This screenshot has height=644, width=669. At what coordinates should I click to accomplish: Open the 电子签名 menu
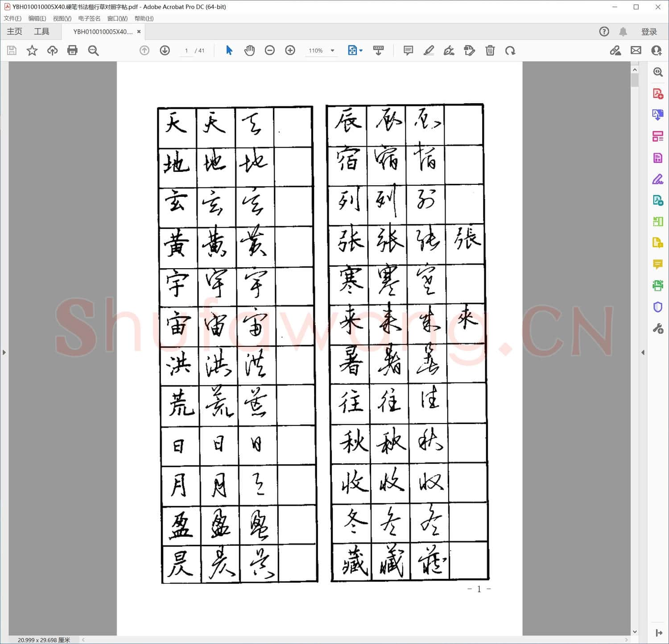pyautogui.click(x=89, y=18)
